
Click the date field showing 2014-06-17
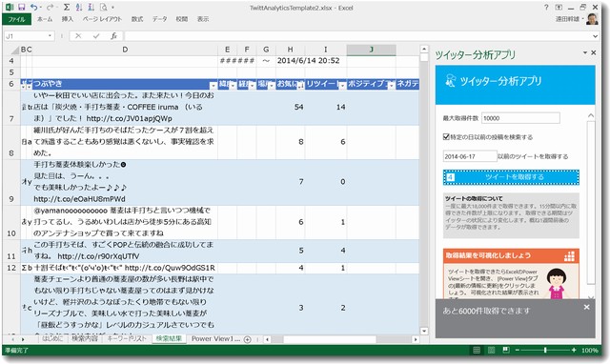click(x=470, y=156)
